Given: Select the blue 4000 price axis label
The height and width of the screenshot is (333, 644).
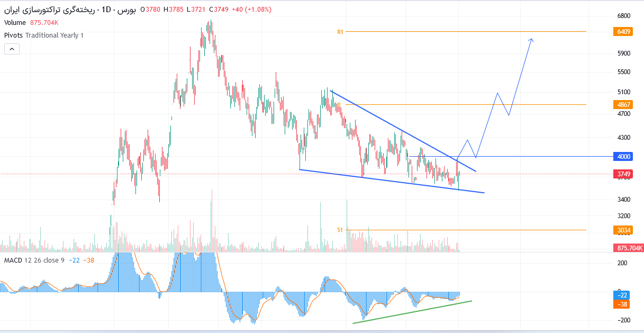Looking at the screenshot, I should coord(623,157).
